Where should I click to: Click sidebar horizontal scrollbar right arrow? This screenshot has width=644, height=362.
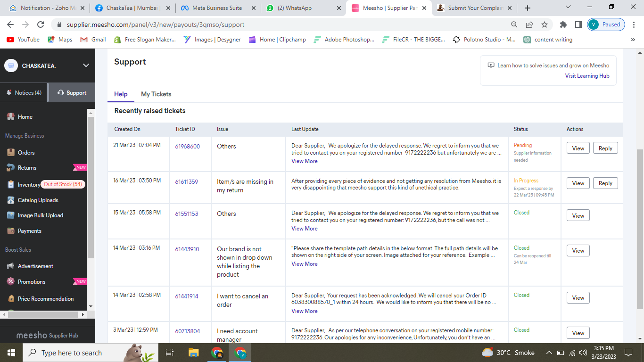click(x=83, y=314)
